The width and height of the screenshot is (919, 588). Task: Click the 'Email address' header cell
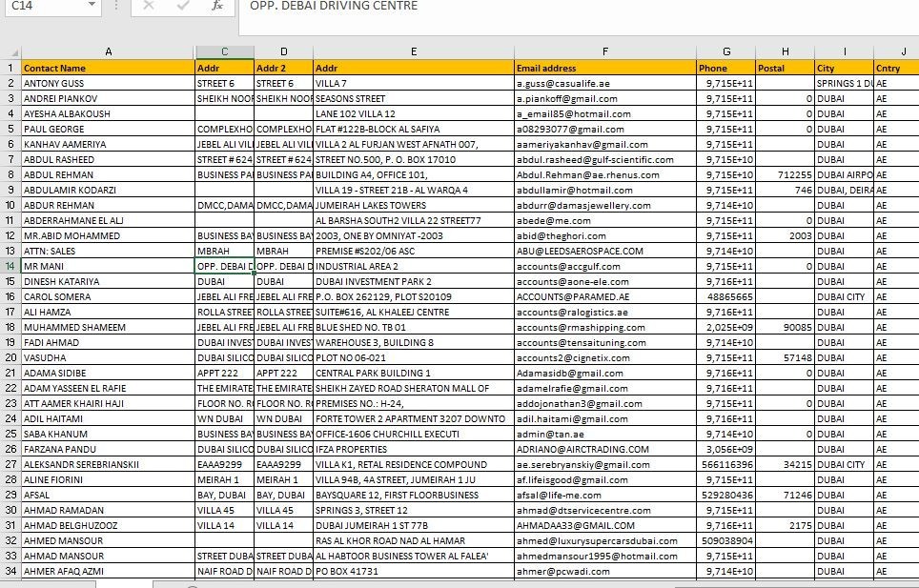click(x=605, y=68)
